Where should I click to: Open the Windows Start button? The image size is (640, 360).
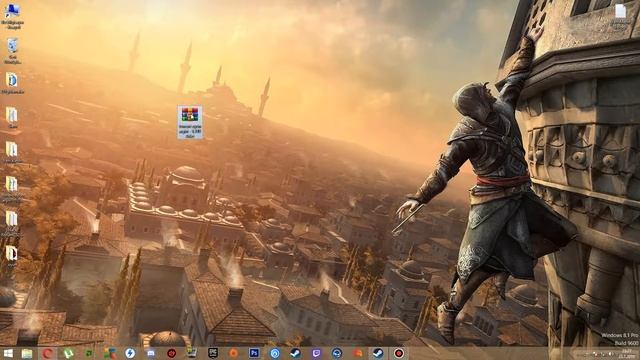pyautogui.click(x=7, y=353)
